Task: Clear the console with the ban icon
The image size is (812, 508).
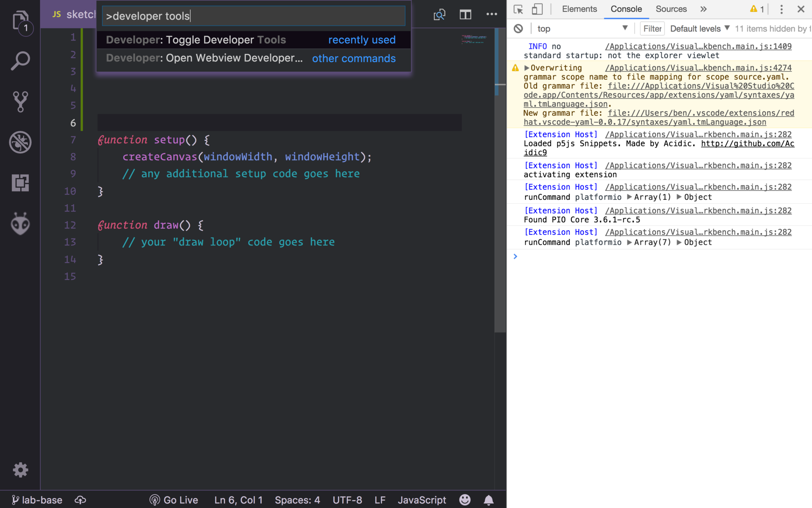Action: (518, 29)
